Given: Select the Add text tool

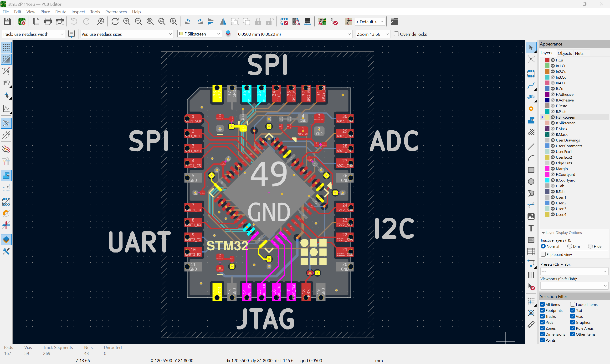Looking at the screenshot, I should click(531, 228).
